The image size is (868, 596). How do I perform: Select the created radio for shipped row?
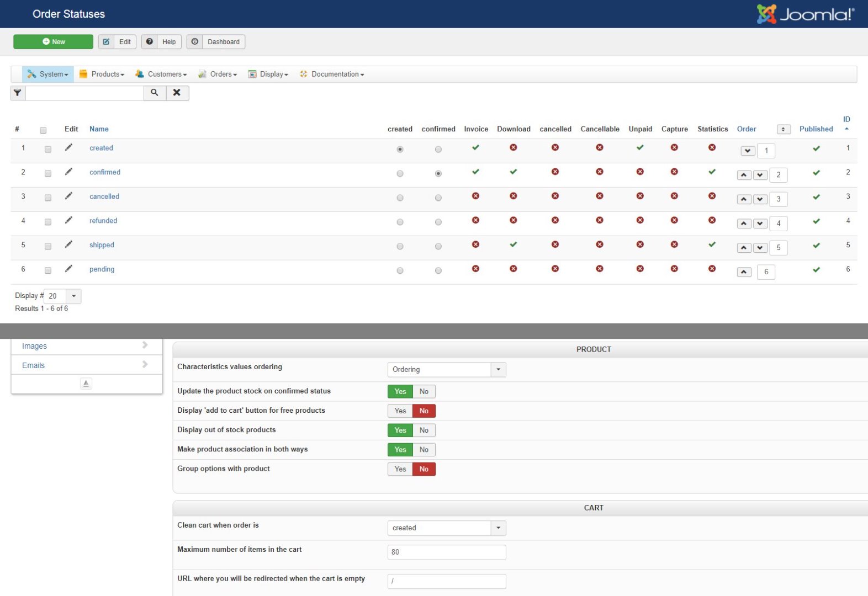[400, 246]
